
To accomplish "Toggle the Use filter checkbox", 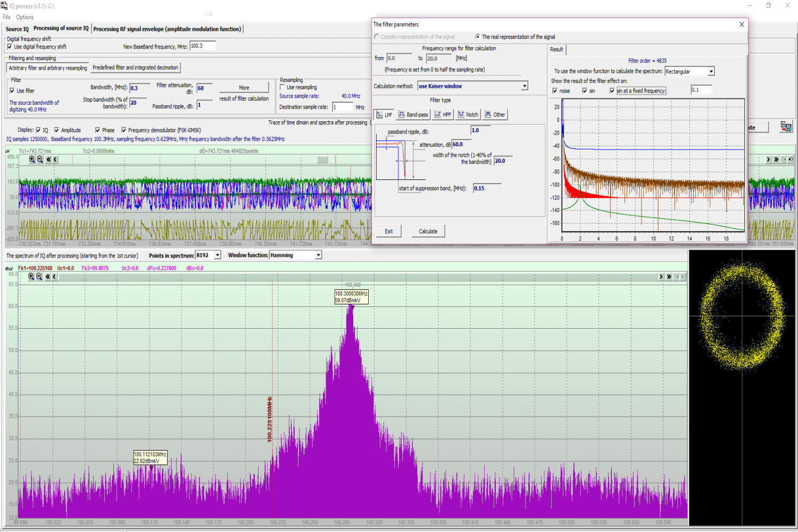I will (12, 91).
